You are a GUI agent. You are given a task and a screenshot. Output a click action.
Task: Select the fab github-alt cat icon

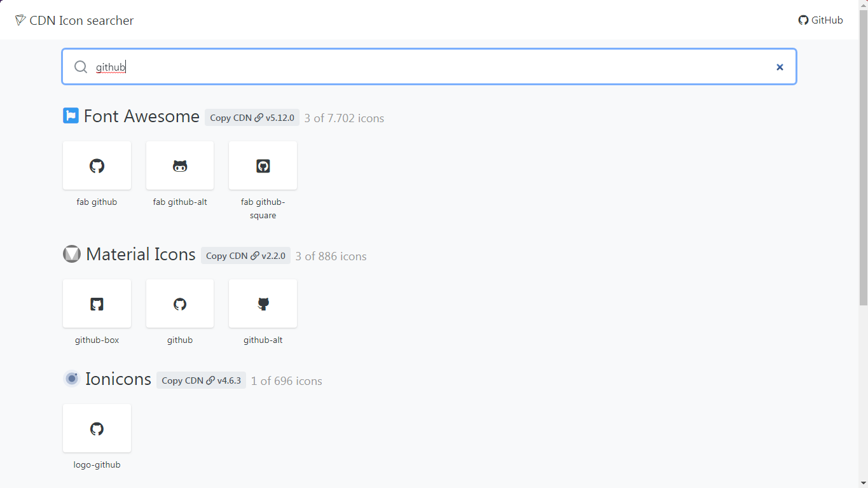click(x=180, y=165)
